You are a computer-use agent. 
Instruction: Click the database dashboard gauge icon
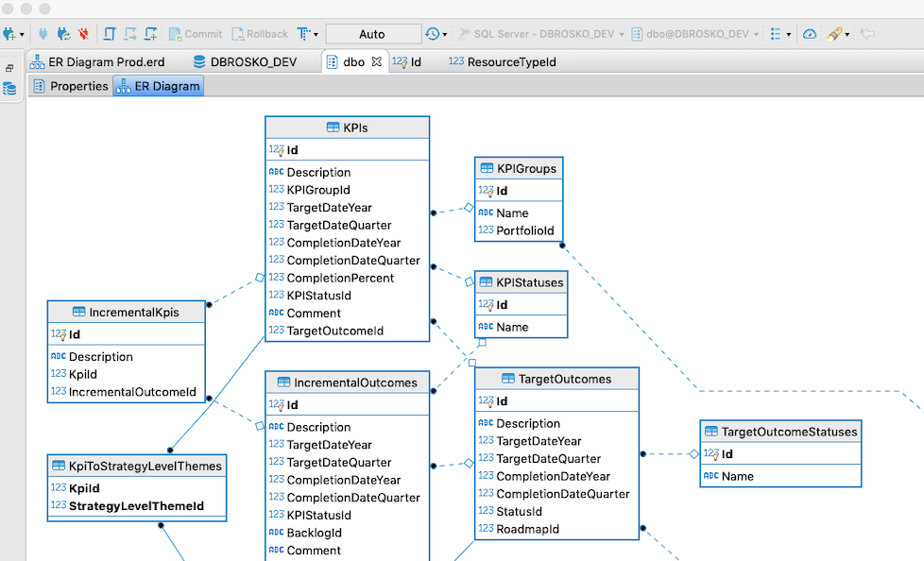[810, 33]
